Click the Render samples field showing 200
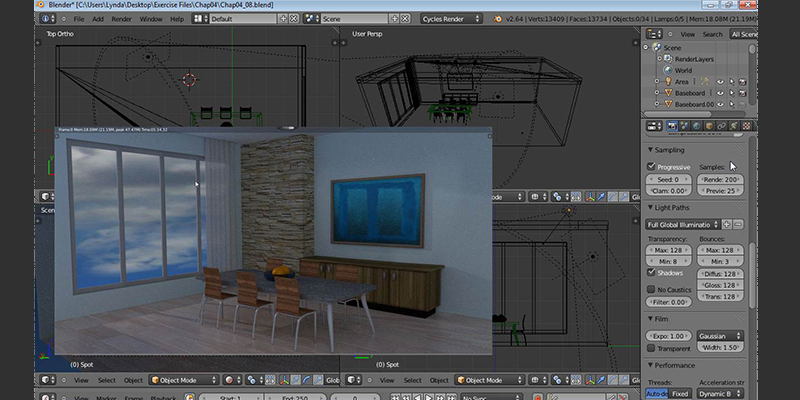This screenshot has width=800, height=400. [720, 180]
